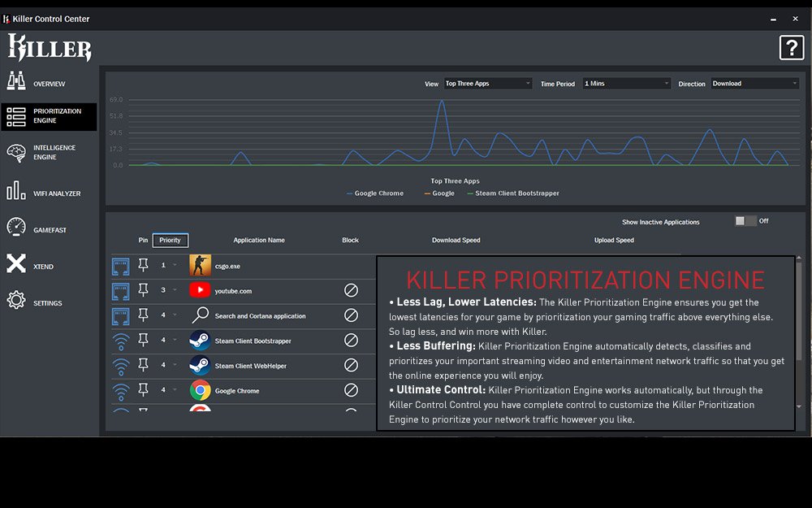Switch to the WiFi Analyzer section

[x=49, y=193]
